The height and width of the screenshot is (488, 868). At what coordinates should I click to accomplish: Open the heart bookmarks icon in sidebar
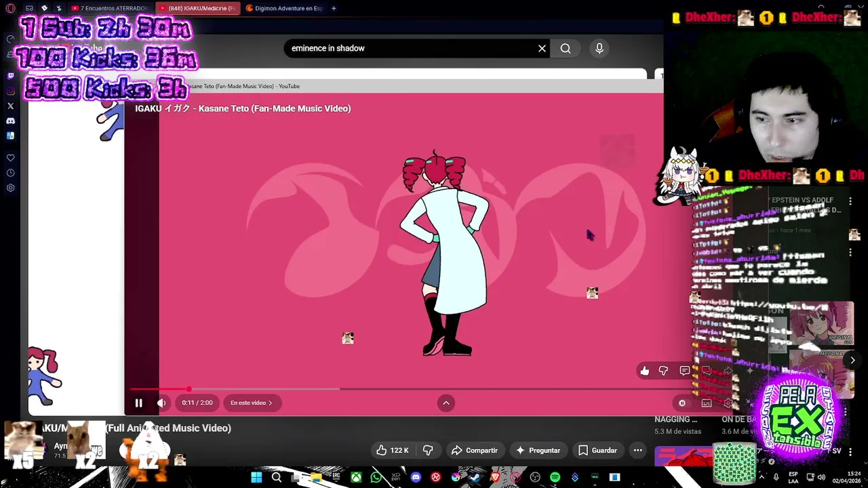pyautogui.click(x=10, y=158)
